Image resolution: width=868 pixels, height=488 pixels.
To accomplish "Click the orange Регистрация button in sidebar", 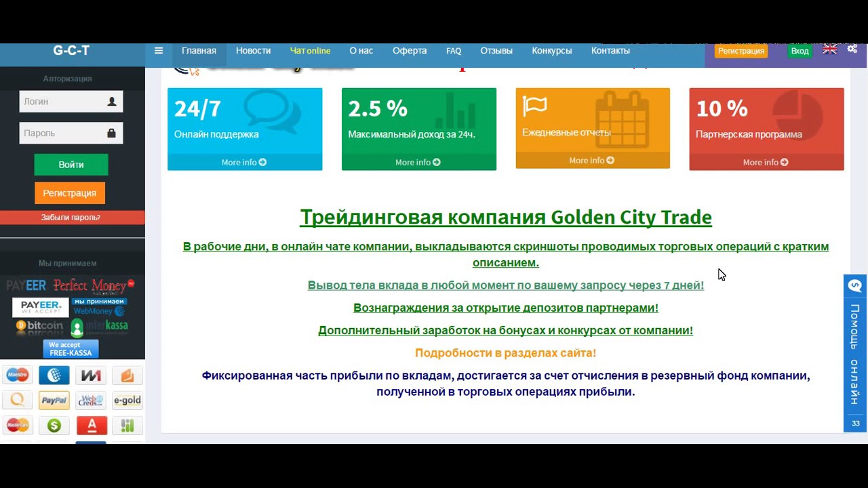I will click(x=70, y=193).
